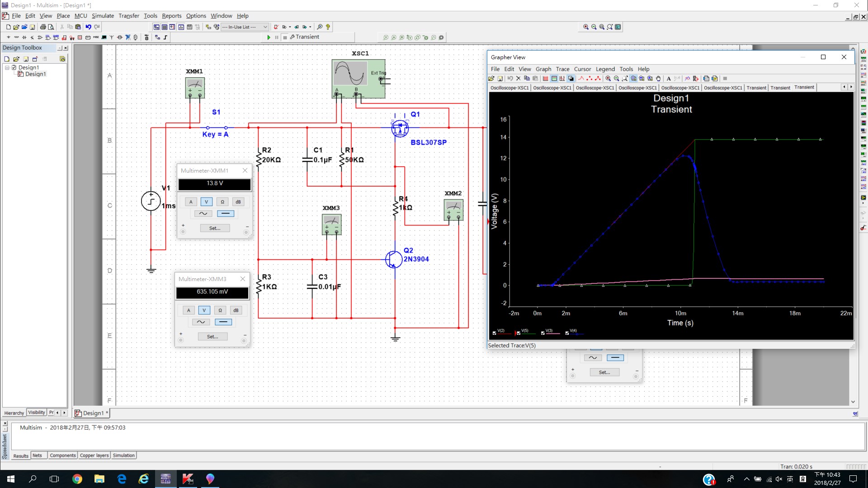Open the Grapher icon in main toolbar
Image resolution: width=868 pixels, height=488 pixels.
(181, 27)
